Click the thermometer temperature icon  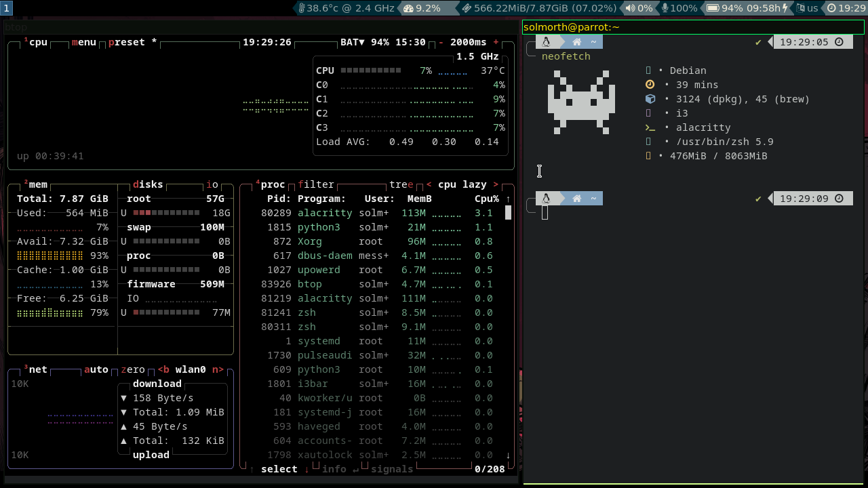point(302,8)
